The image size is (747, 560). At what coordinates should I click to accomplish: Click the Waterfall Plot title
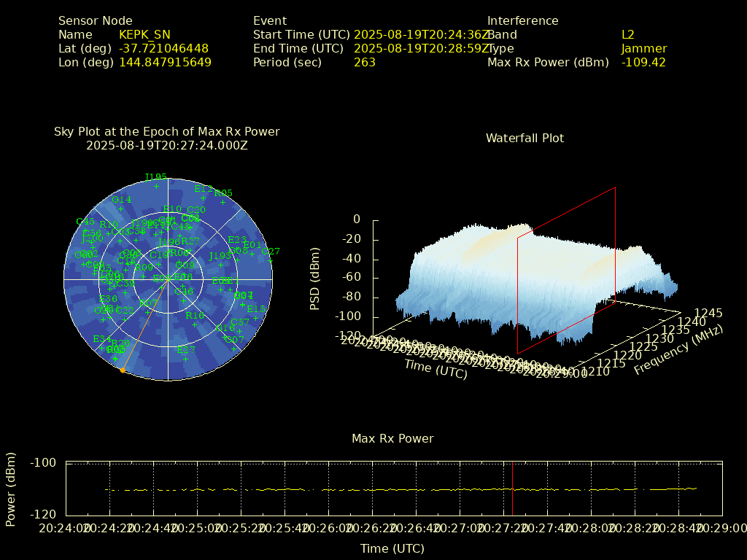click(525, 138)
